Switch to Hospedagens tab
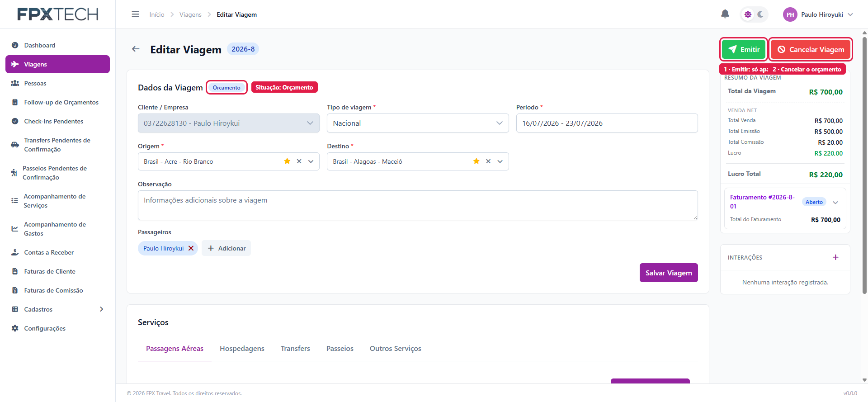Viewport: 868px width, 402px height. [x=242, y=349]
